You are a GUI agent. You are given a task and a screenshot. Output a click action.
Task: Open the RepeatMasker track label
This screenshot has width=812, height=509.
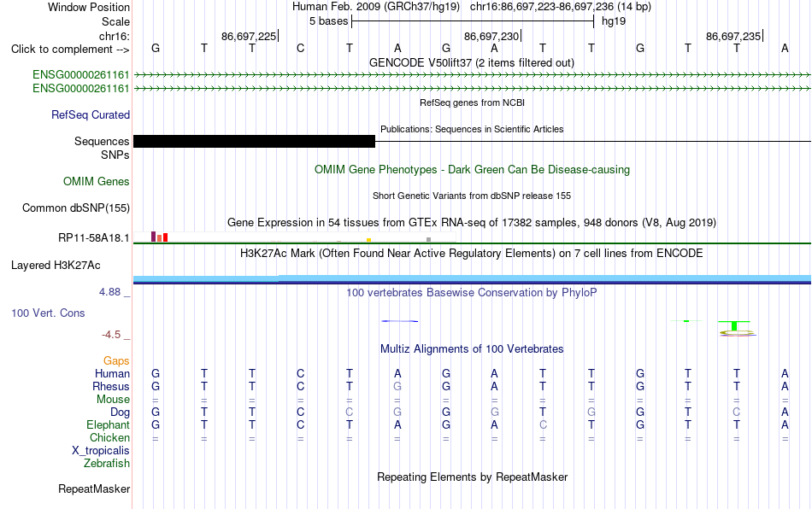[94, 489]
